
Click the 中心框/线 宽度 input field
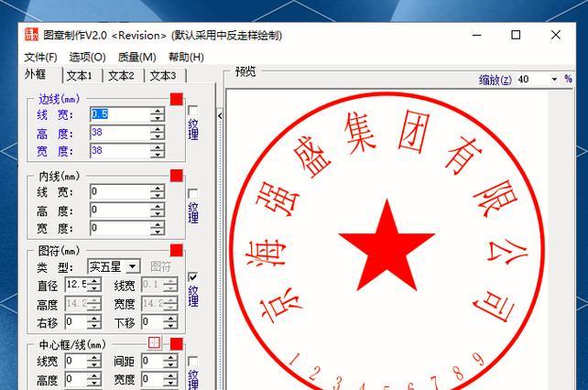point(153,380)
